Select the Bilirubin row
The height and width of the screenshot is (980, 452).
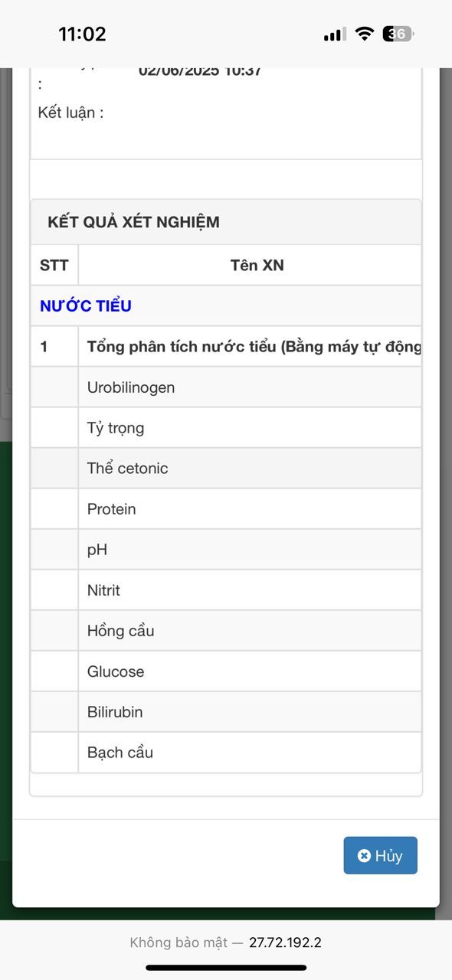point(226,711)
